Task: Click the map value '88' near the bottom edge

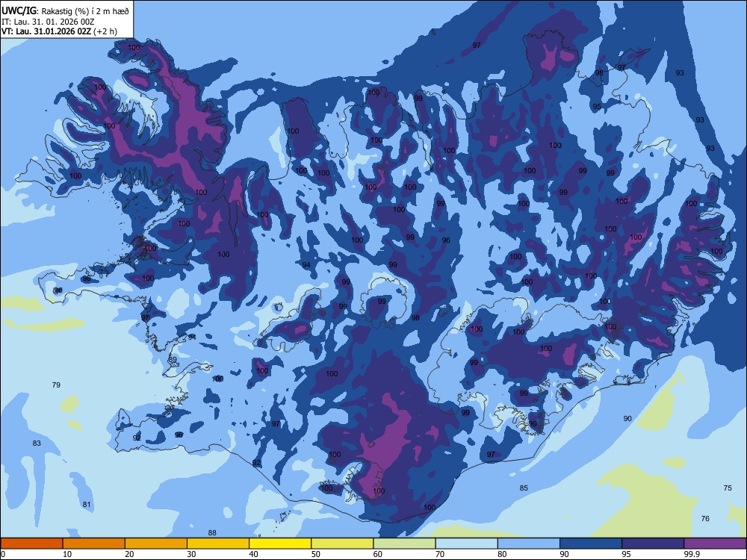Action: point(212,533)
